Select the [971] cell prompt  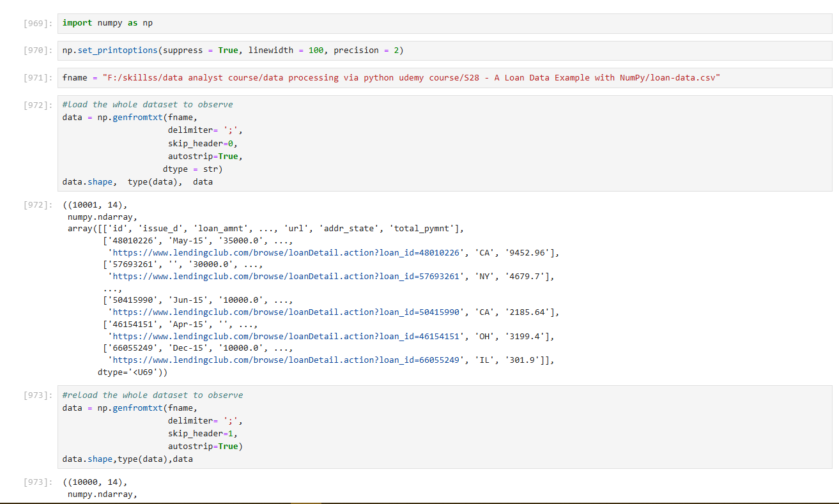click(37, 78)
